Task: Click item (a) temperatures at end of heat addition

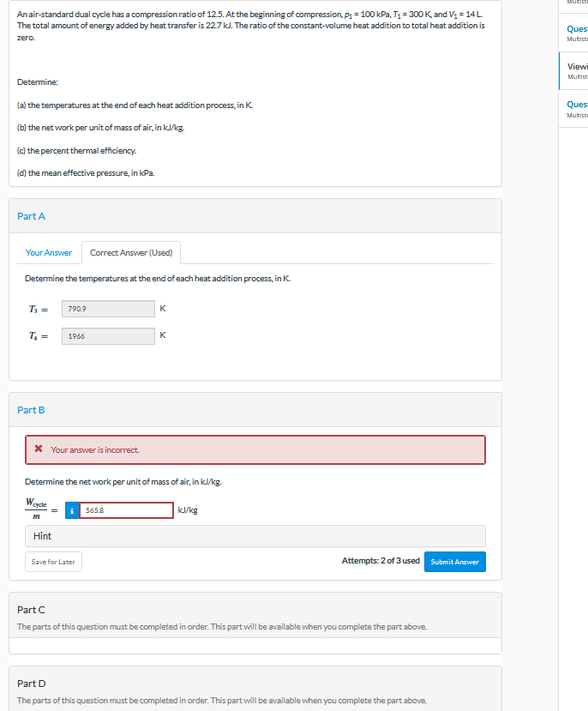Action: 135,105
